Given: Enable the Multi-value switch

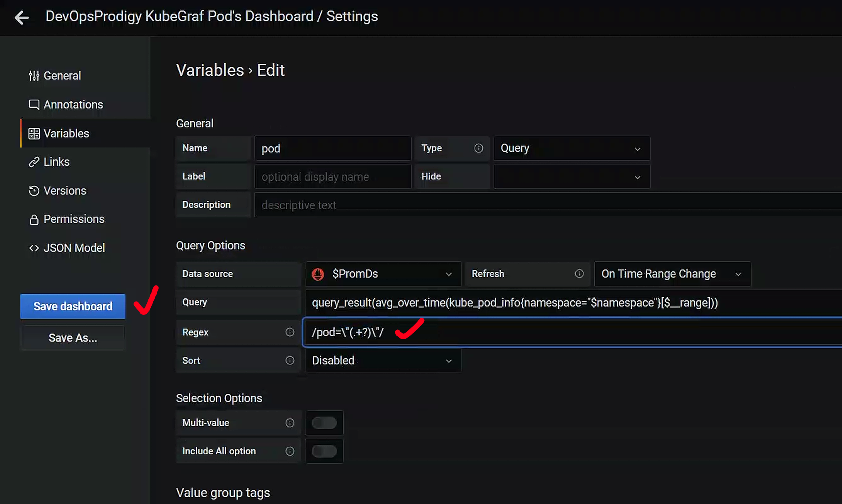Looking at the screenshot, I should click(x=324, y=423).
